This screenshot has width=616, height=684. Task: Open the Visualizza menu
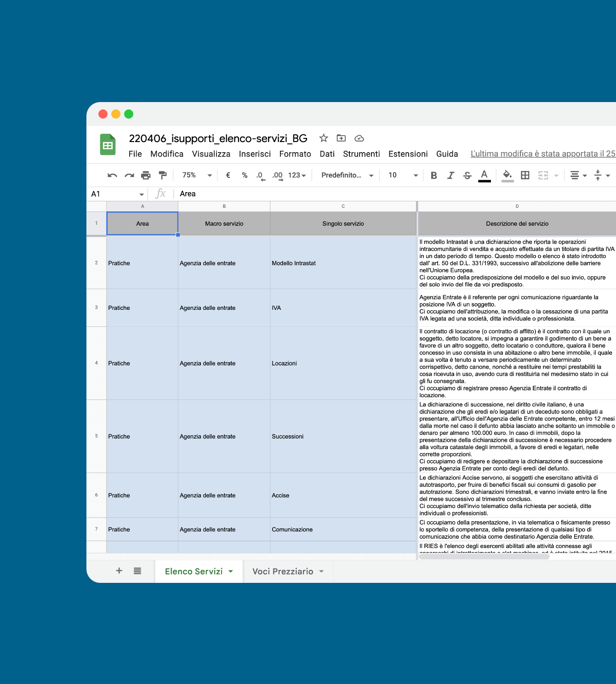tap(211, 154)
